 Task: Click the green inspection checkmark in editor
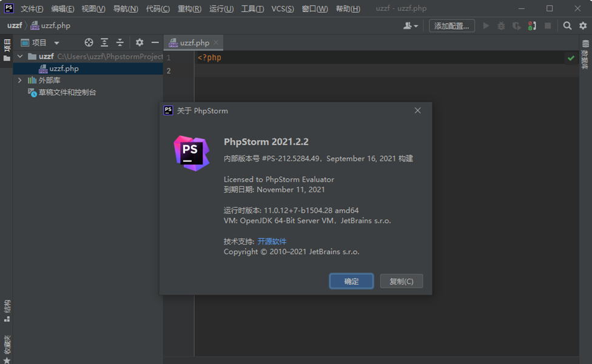(x=571, y=58)
